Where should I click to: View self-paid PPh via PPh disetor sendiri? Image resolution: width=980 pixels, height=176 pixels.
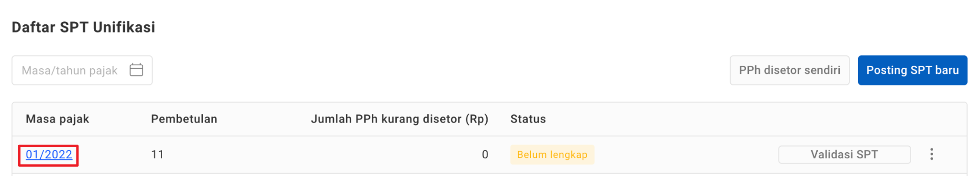[789, 70]
